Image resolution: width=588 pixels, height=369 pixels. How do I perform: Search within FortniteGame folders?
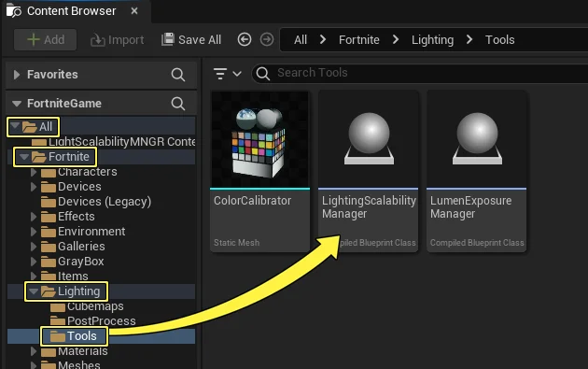pyautogui.click(x=178, y=104)
